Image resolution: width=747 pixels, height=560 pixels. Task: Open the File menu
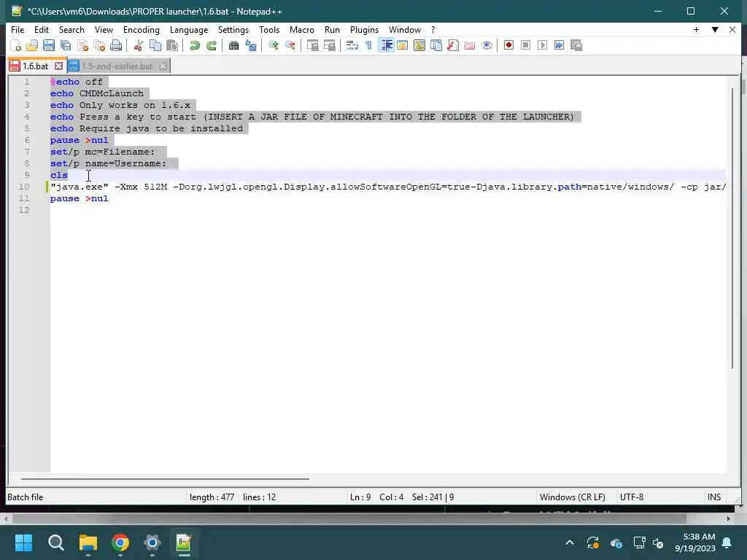coord(18,29)
